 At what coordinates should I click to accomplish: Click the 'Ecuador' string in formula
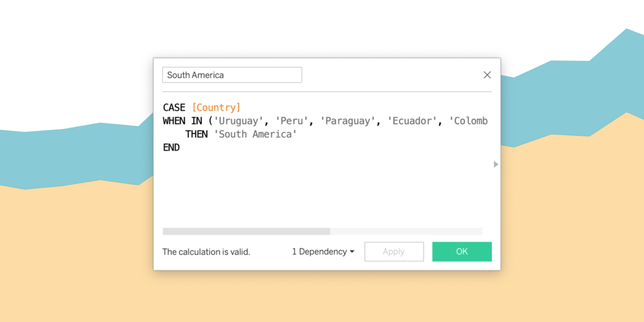click(x=413, y=121)
